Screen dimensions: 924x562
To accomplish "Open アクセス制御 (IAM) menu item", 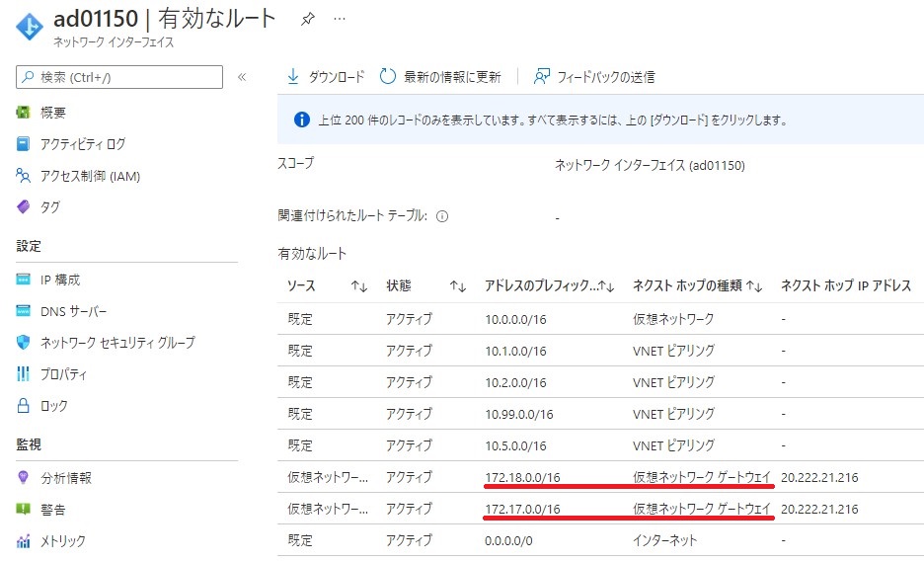I will 90,177.
